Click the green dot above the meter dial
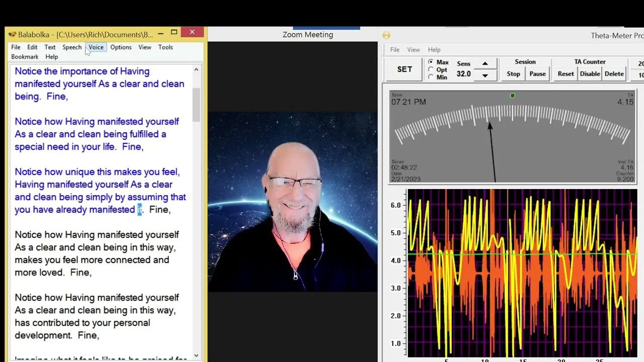The width and height of the screenshot is (644, 362). point(512,96)
